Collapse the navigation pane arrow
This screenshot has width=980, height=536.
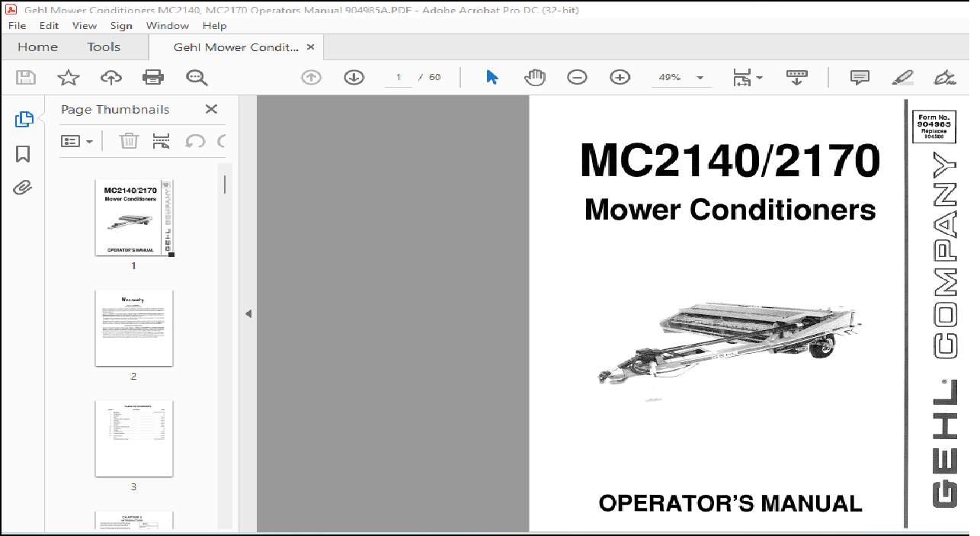pos(248,313)
